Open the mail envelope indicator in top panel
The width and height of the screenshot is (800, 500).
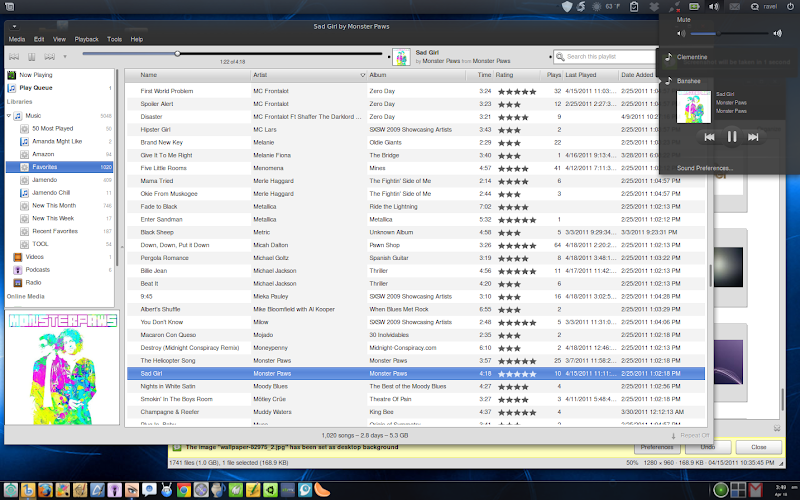(734, 7)
